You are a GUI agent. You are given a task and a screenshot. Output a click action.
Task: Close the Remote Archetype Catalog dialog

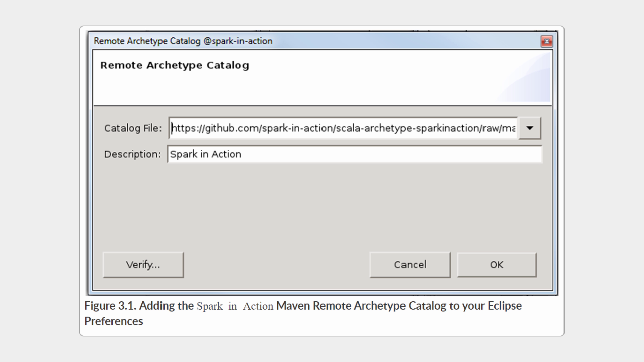(x=546, y=41)
